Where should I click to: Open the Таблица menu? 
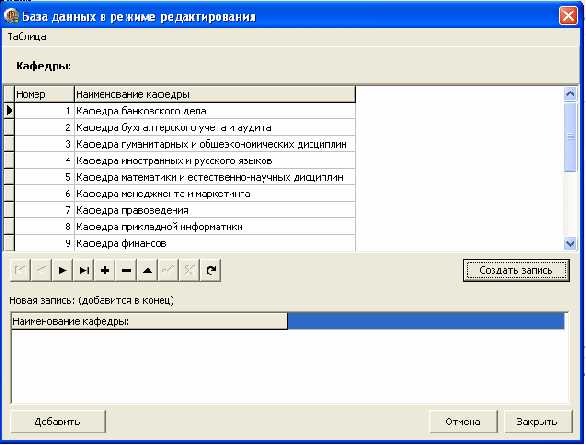pos(27,37)
